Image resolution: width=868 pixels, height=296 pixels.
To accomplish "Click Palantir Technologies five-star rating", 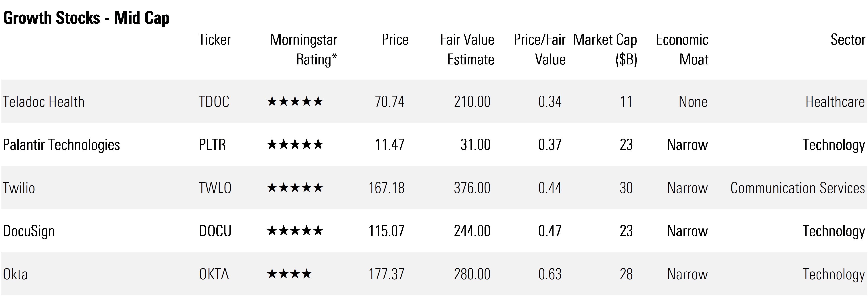I will [x=295, y=144].
